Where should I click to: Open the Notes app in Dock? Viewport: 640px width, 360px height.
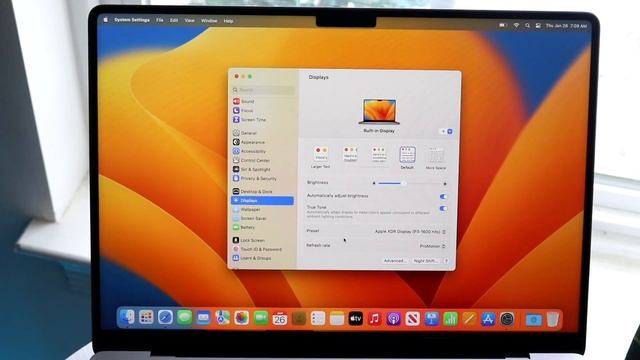click(x=337, y=318)
